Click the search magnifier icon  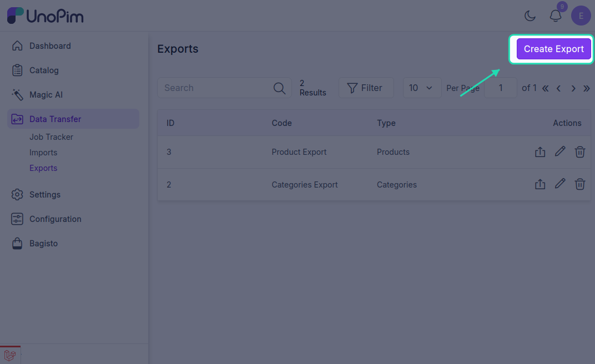click(x=279, y=88)
